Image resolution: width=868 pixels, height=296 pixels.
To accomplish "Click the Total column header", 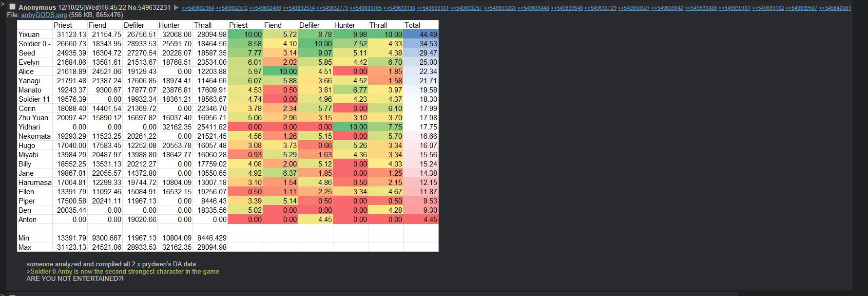I will 412,25.
